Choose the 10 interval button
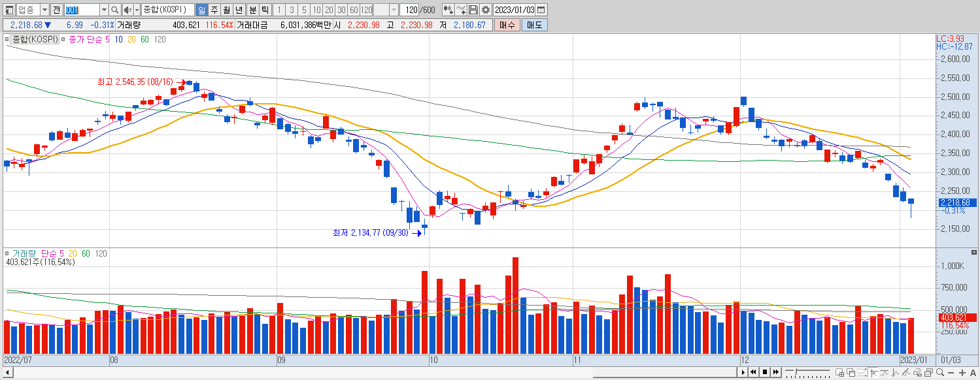This screenshot has width=980, height=380. point(316,10)
